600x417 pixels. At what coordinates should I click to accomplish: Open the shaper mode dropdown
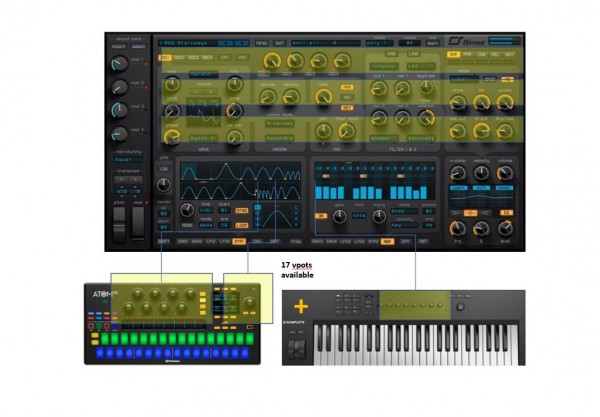(465, 79)
